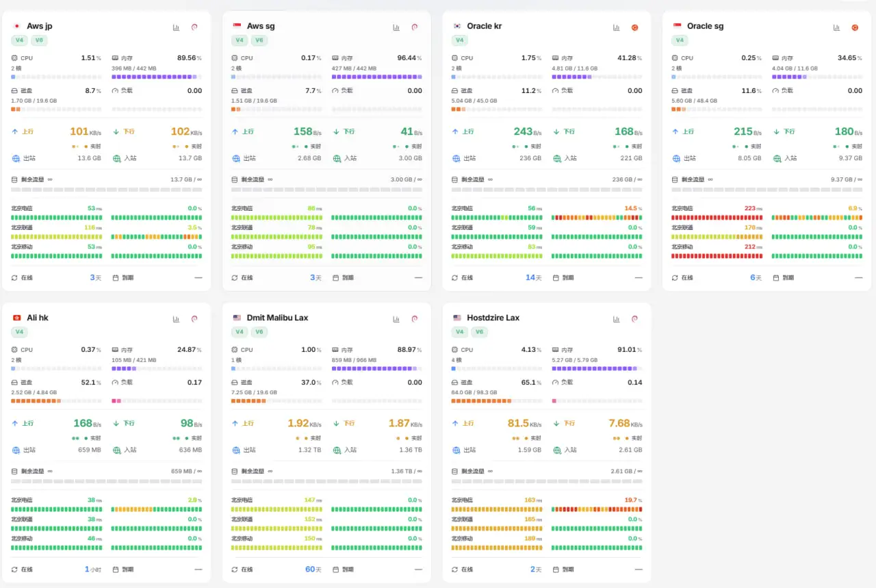Click the Ubuntu logo on Oracle kr card

click(634, 27)
